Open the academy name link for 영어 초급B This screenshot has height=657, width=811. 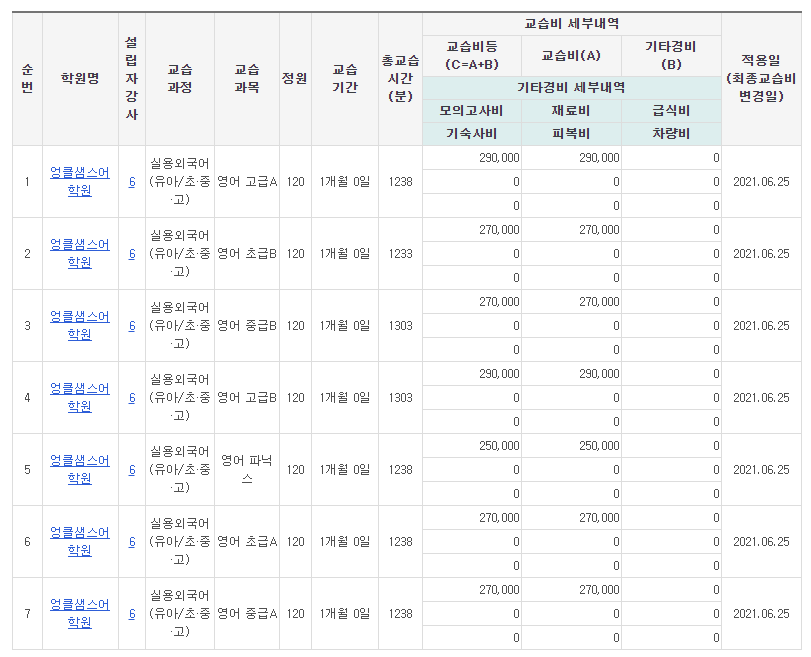coord(80,253)
